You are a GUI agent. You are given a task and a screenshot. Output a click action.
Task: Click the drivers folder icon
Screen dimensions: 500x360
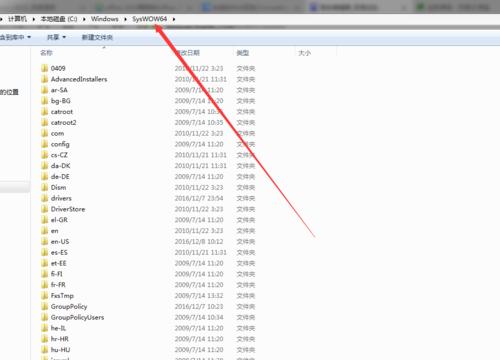click(x=44, y=198)
